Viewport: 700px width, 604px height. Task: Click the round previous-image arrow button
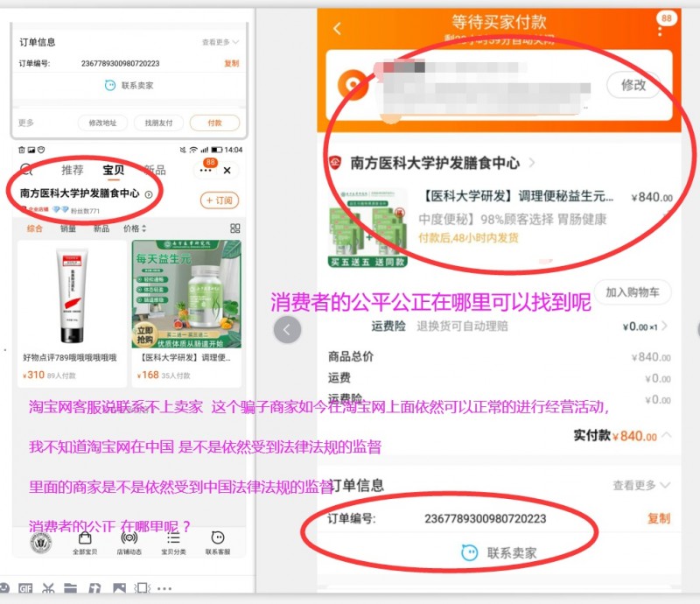point(287,330)
